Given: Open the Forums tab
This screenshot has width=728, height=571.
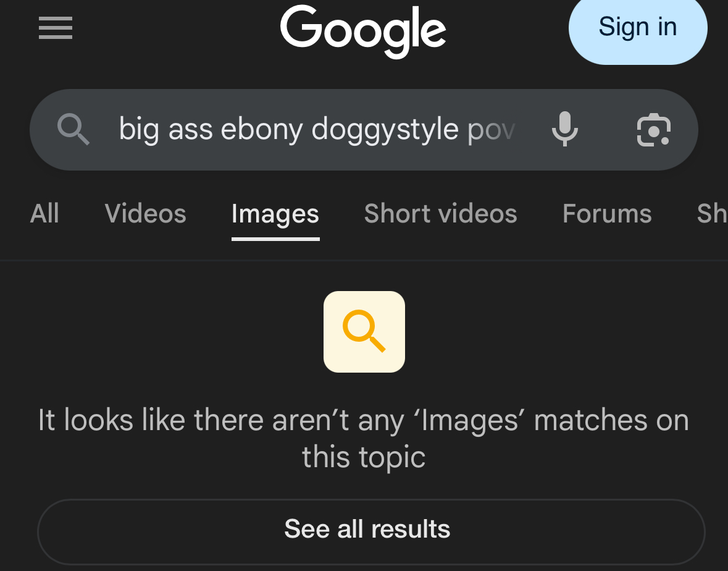Looking at the screenshot, I should [607, 214].
